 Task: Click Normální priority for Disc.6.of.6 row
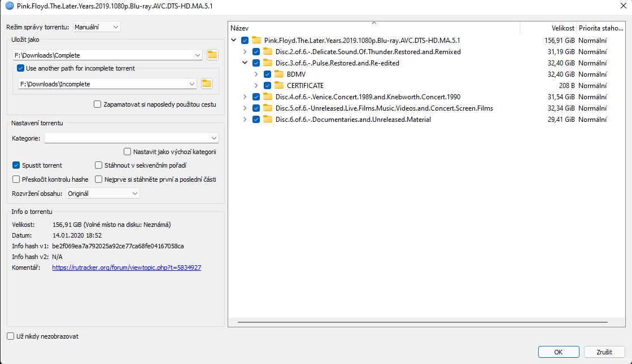coord(592,119)
